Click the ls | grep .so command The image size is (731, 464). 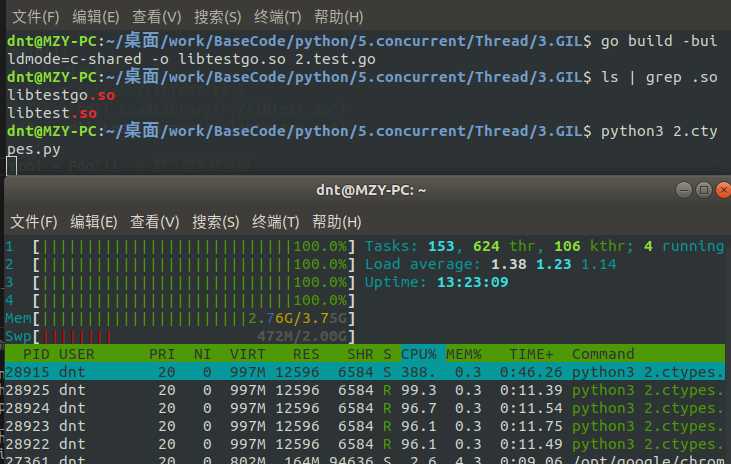point(659,77)
